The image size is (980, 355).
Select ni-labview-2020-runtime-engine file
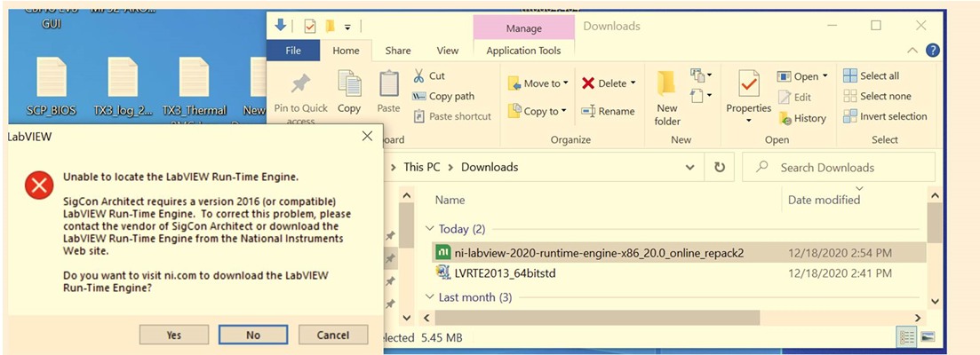coord(677,253)
